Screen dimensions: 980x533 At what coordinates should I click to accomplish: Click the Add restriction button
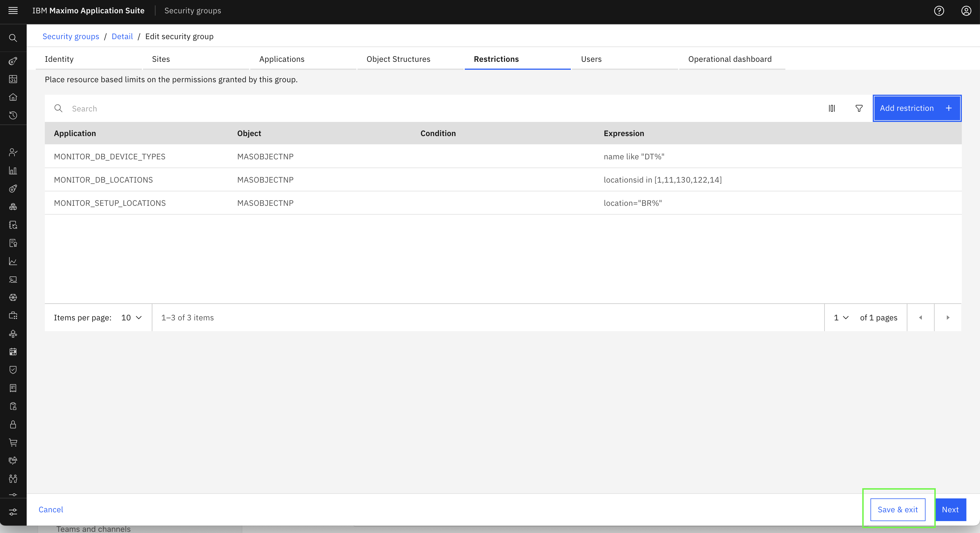917,108
